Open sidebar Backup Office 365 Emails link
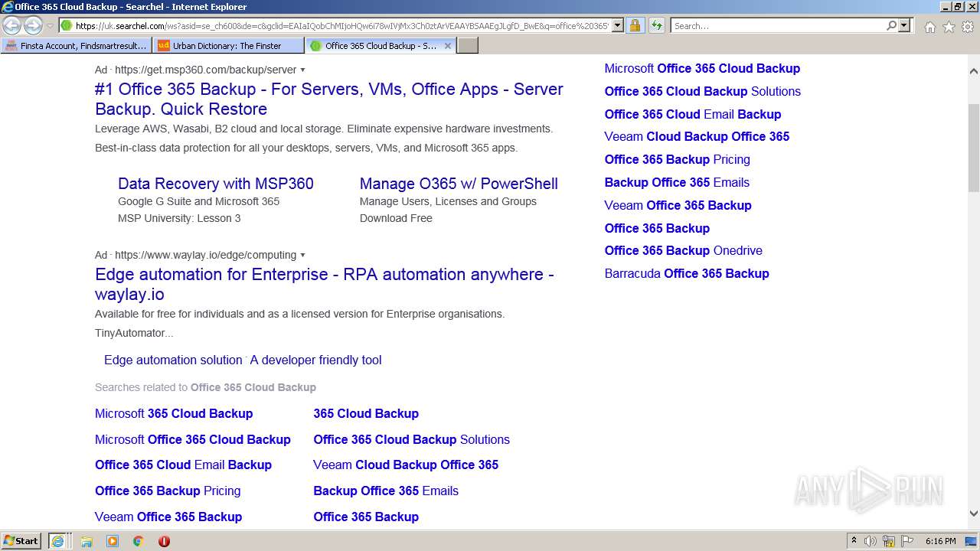This screenshot has height=551, width=980. (677, 182)
